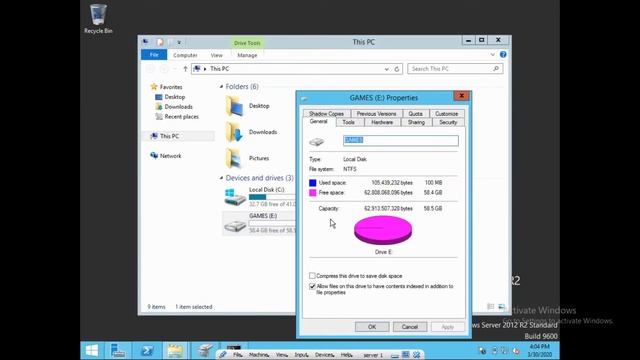Open the Computer ribbon tab
640x360 pixels.
185,55
